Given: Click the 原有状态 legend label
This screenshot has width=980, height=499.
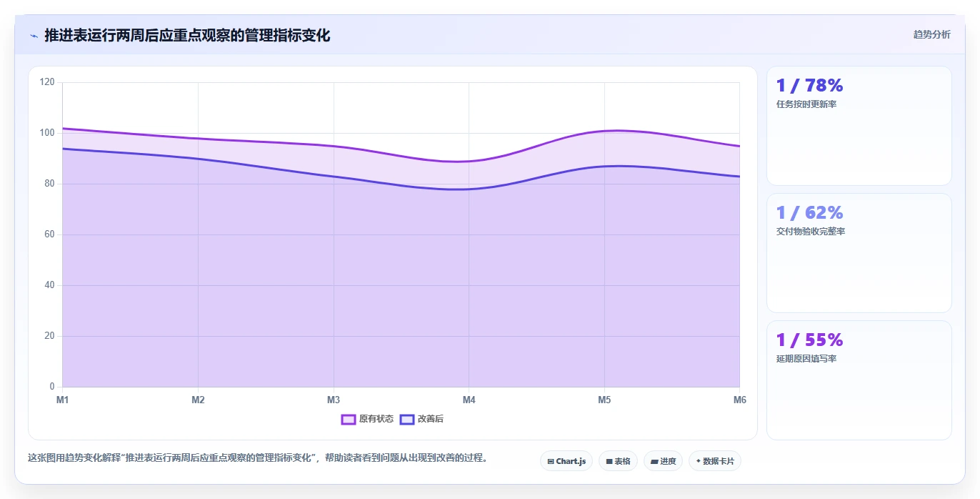Looking at the screenshot, I should point(376,419).
